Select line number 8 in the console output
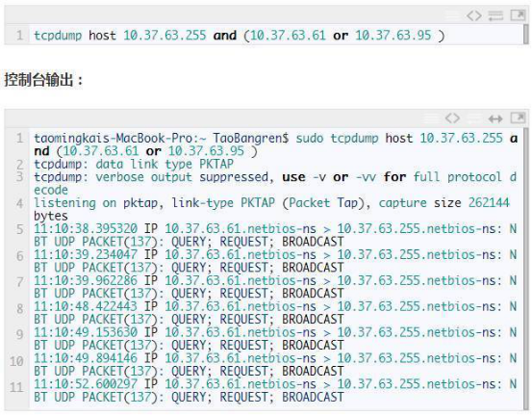Image resolution: width=532 pixels, height=416 pixels. [19, 308]
